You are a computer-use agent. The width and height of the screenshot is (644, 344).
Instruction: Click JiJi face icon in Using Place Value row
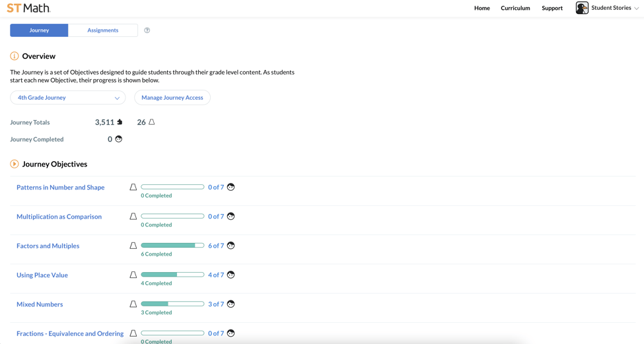[x=231, y=275]
